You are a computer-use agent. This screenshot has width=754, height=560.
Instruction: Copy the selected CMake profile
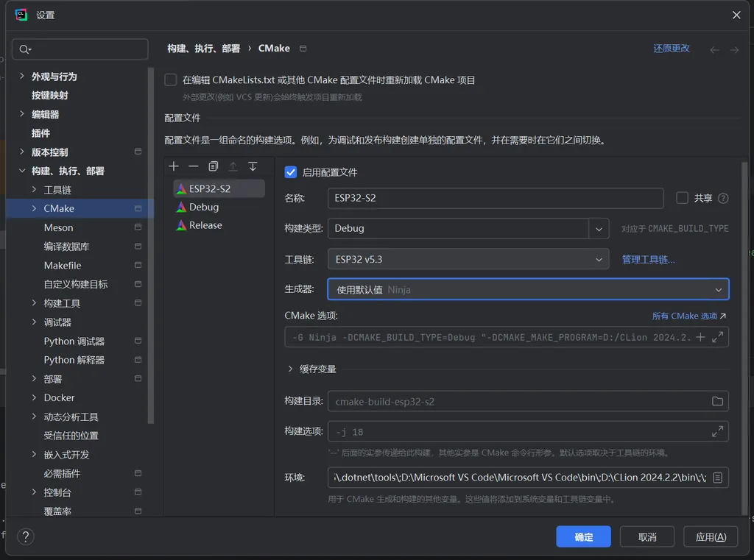213,166
